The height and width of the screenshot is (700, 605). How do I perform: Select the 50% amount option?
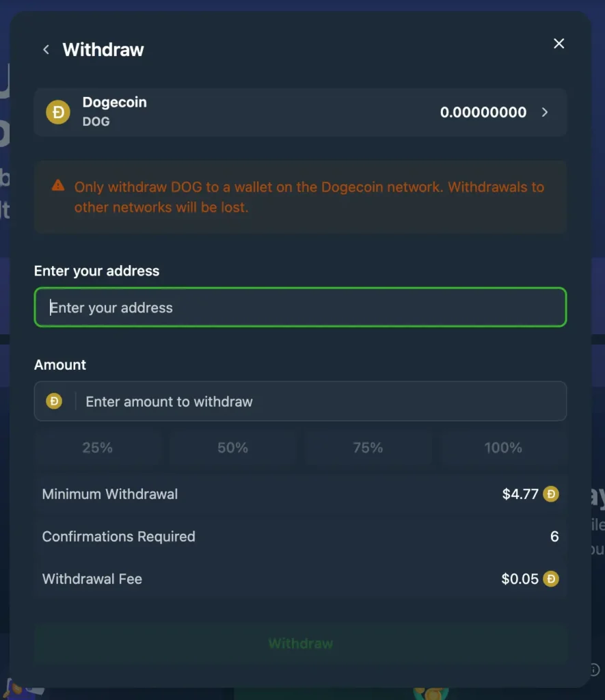pyautogui.click(x=232, y=447)
